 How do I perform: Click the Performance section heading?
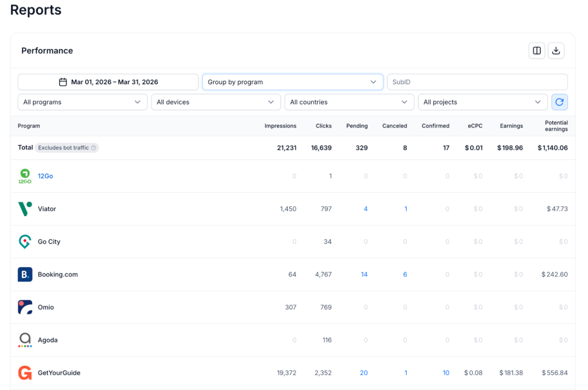point(47,50)
